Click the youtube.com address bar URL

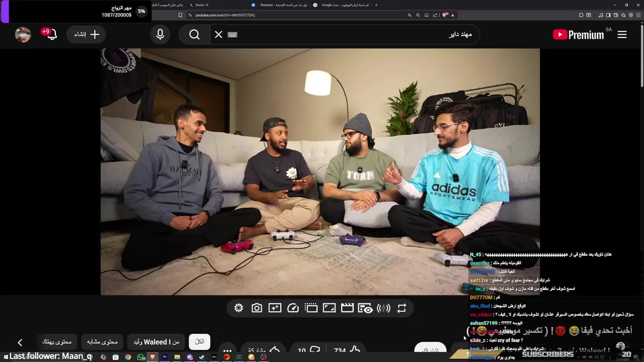225,15
